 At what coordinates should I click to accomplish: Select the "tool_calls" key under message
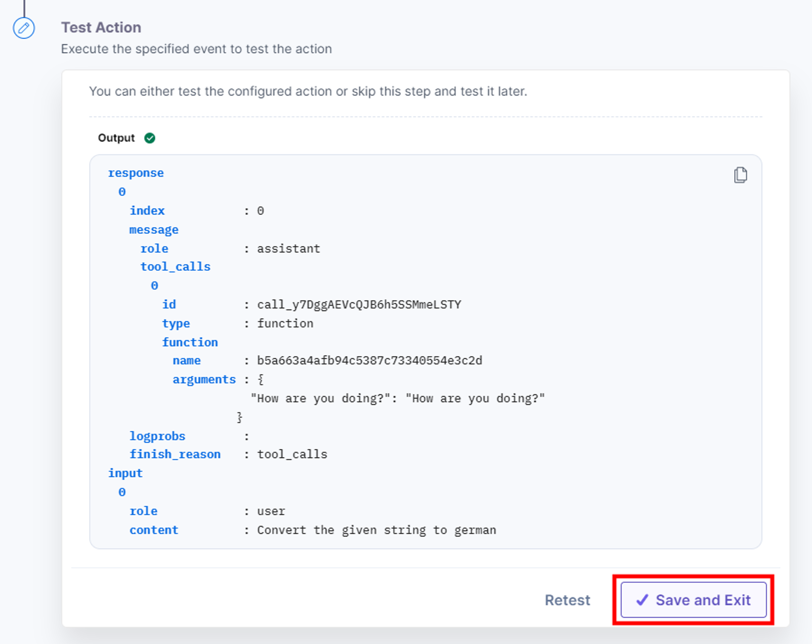[x=175, y=267]
